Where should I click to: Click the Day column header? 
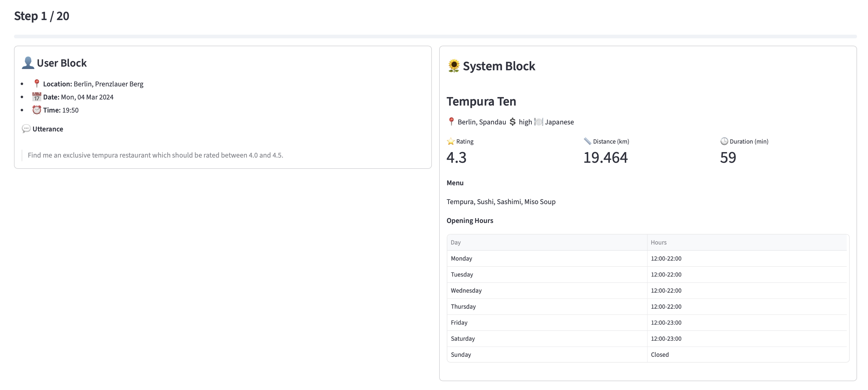tap(456, 242)
